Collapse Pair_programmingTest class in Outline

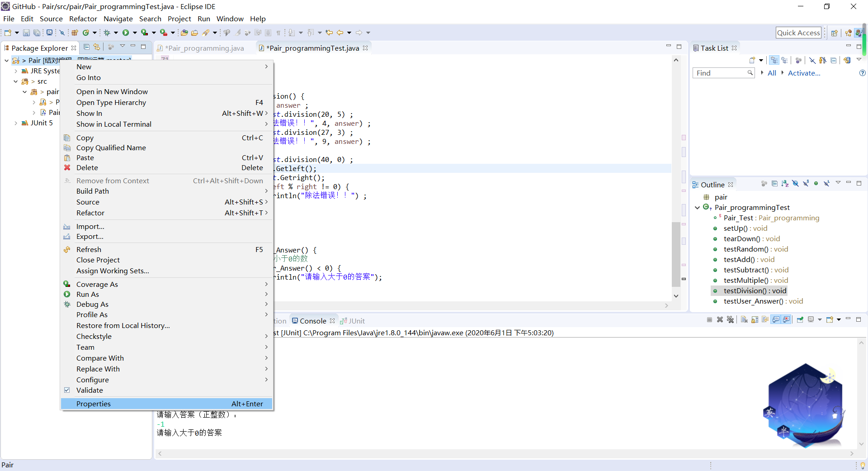pos(697,208)
